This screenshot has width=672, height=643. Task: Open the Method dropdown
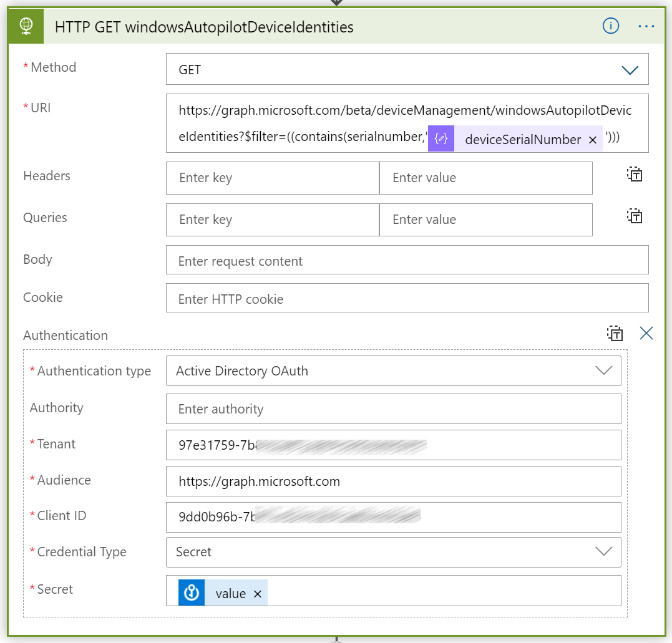pyautogui.click(x=630, y=69)
